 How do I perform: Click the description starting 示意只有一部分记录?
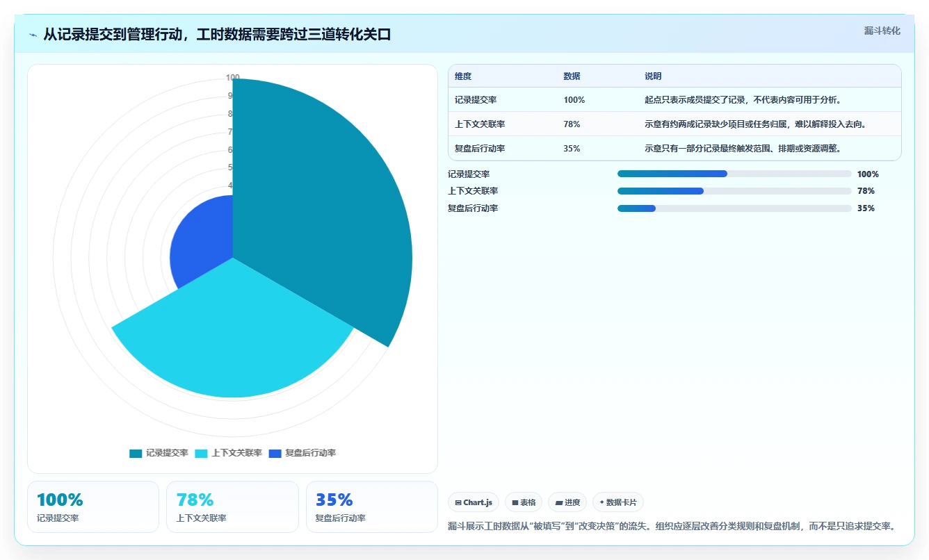click(743, 149)
